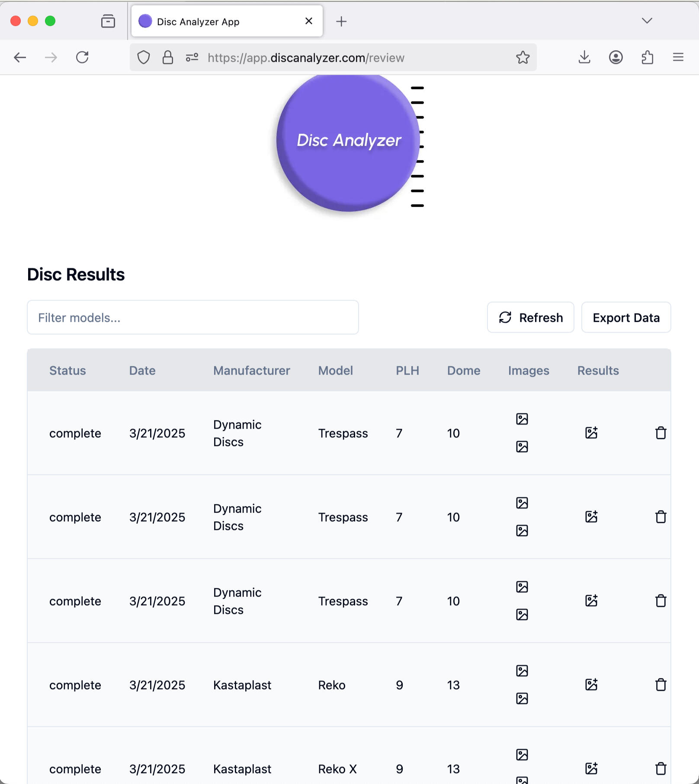
Task: Click the padlock security icon in address bar
Action: pos(167,57)
